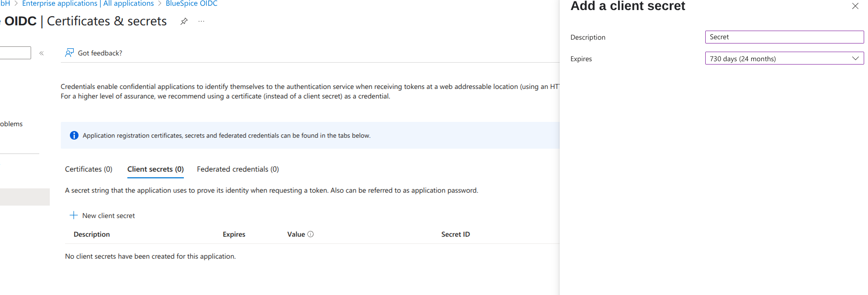Close the Add a client secret panel
Screen dimensions: 868x295
tap(855, 6)
